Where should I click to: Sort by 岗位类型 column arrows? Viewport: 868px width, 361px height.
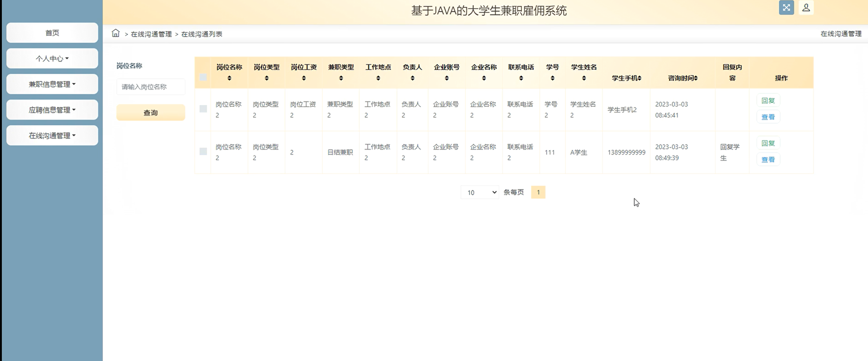click(x=267, y=78)
